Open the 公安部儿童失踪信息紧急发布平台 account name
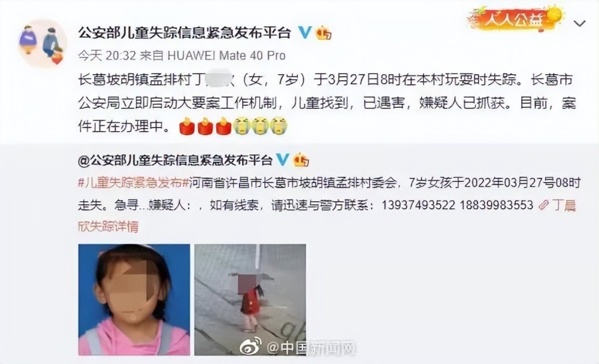Screen dimensions: 599x364 coord(184,33)
